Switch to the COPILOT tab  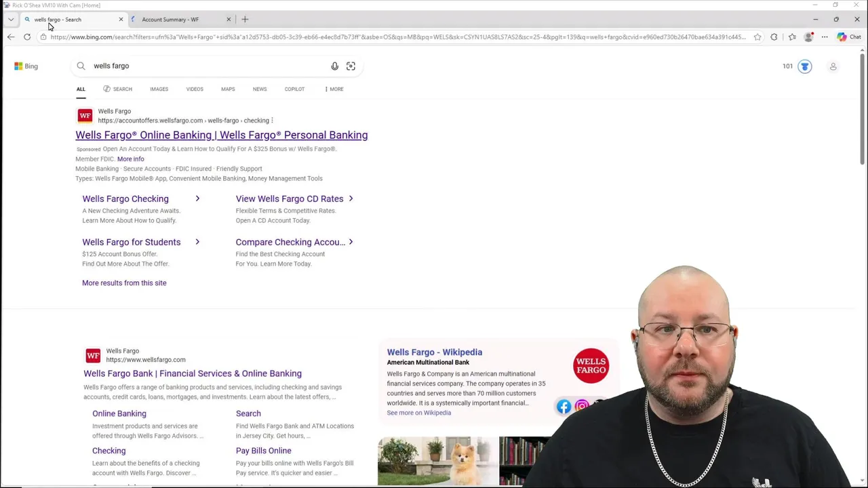(294, 89)
